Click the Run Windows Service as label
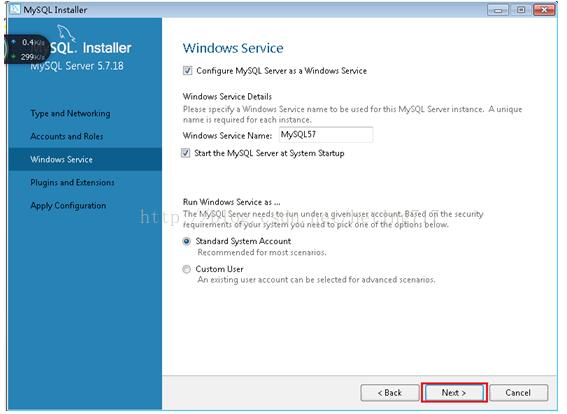This screenshot has height=414, width=567. (231, 202)
